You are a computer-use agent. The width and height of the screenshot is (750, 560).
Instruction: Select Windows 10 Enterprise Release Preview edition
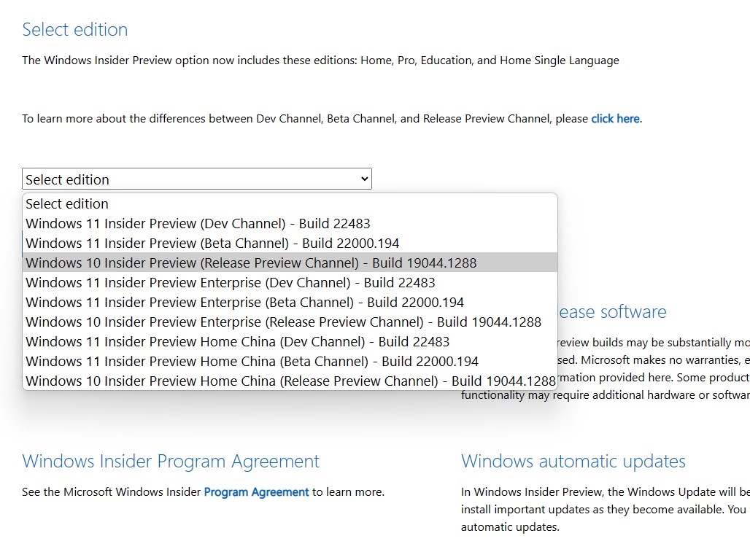click(282, 322)
